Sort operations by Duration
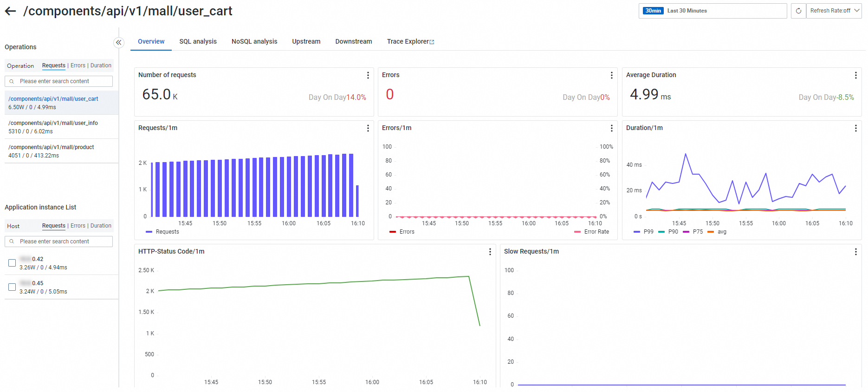The width and height of the screenshot is (868, 392). click(x=101, y=65)
